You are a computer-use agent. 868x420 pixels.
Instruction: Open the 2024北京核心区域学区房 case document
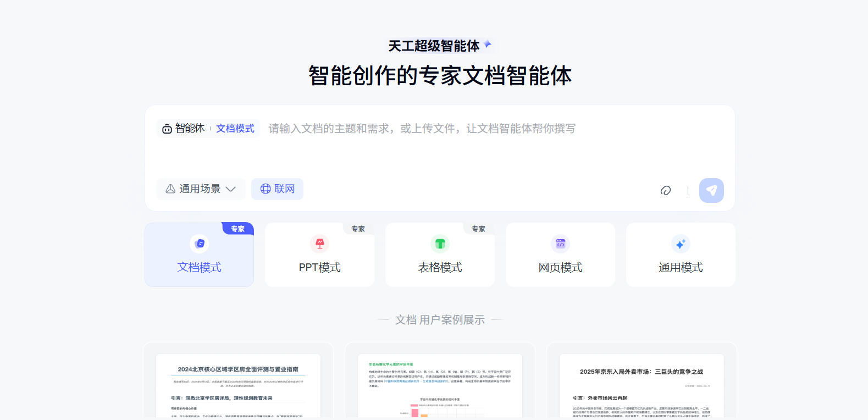tap(238, 381)
